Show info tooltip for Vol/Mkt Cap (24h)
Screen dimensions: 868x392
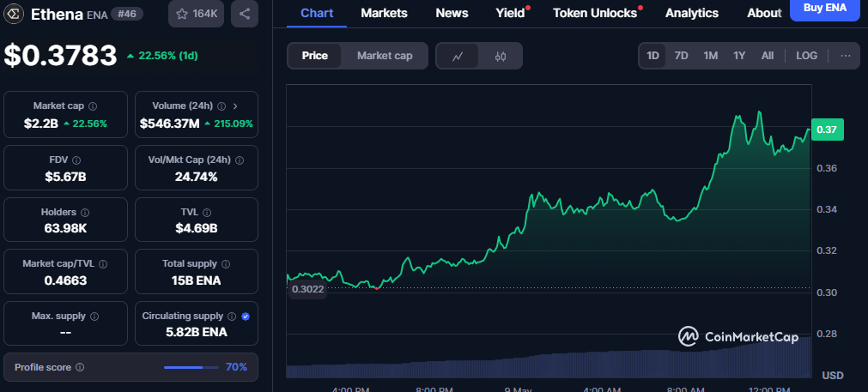[x=240, y=160]
